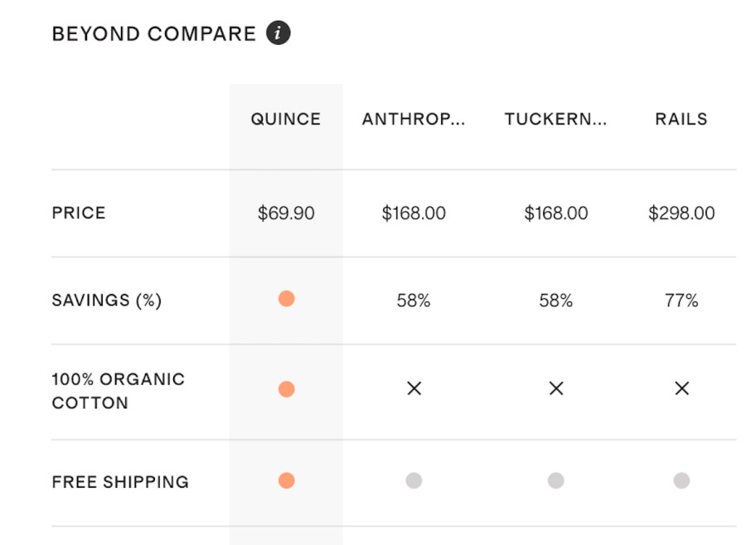
Task: Click the 77% savings value under RAILS
Action: pyautogui.click(x=681, y=300)
